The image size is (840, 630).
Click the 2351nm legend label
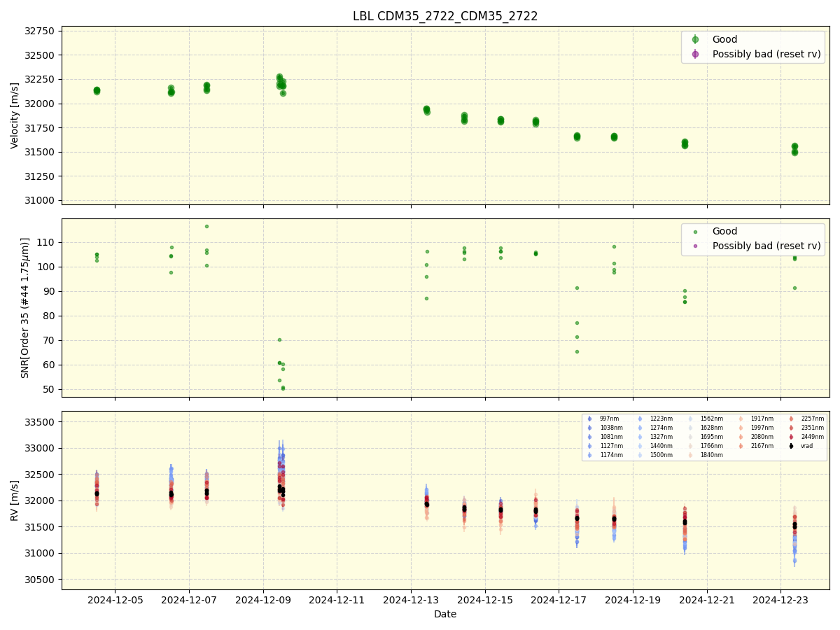813,428
